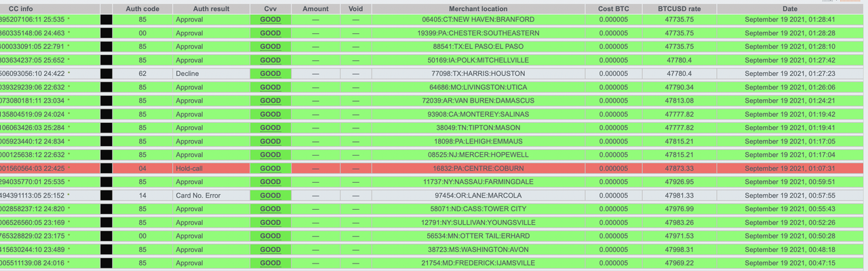Select merchant 16832:PA:CENTRE:COBURN

point(478,168)
